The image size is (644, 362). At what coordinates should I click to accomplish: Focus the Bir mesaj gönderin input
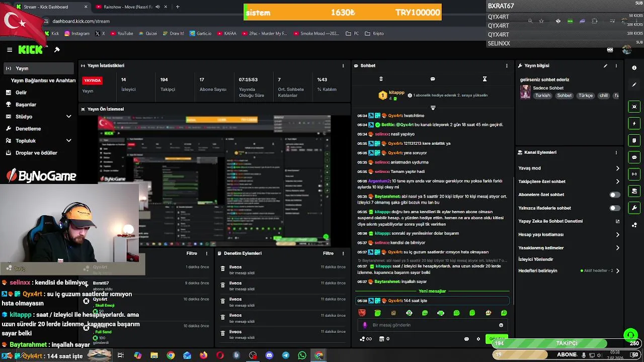[x=433, y=325]
